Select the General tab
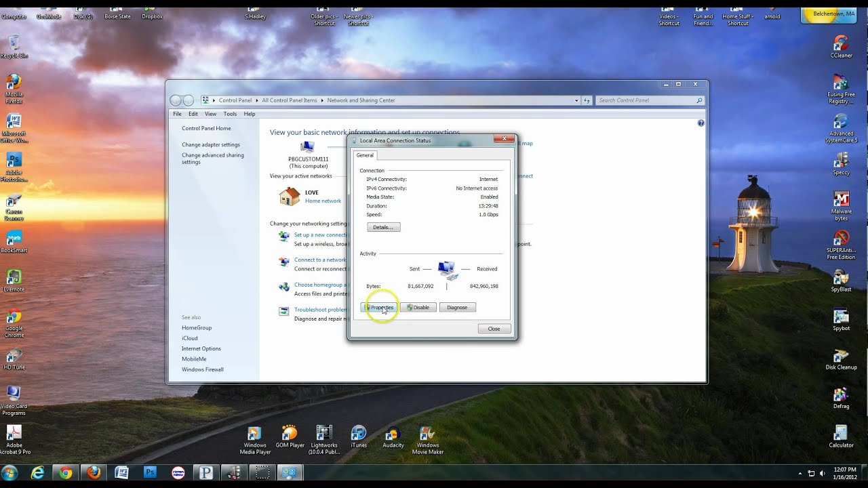Image resolution: width=868 pixels, height=488 pixels. tap(365, 155)
